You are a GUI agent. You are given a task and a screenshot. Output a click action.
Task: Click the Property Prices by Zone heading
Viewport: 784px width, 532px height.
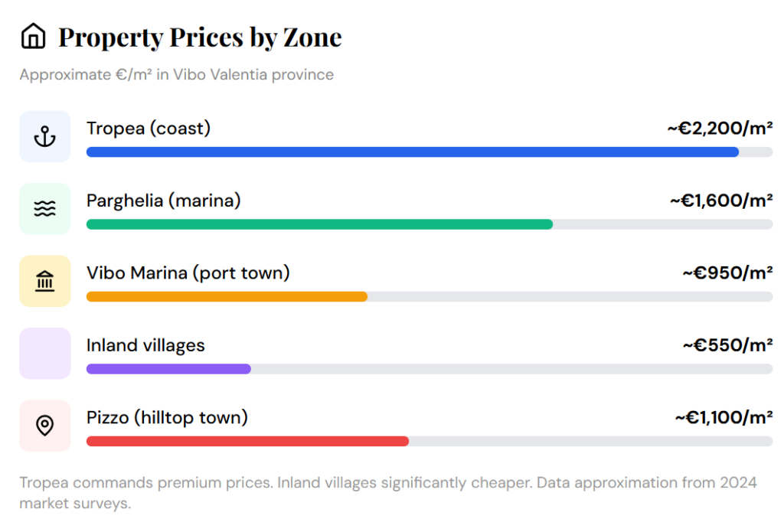tap(200, 37)
